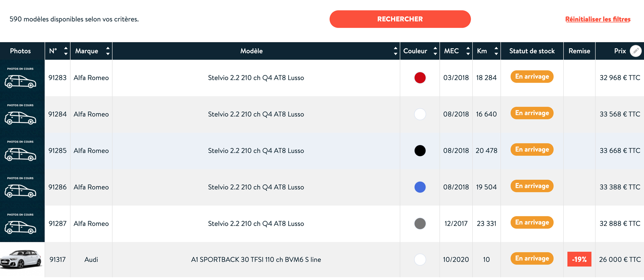644x280 pixels.
Task: Open photo placeholder for vehicle 91284
Action: [x=22, y=114]
